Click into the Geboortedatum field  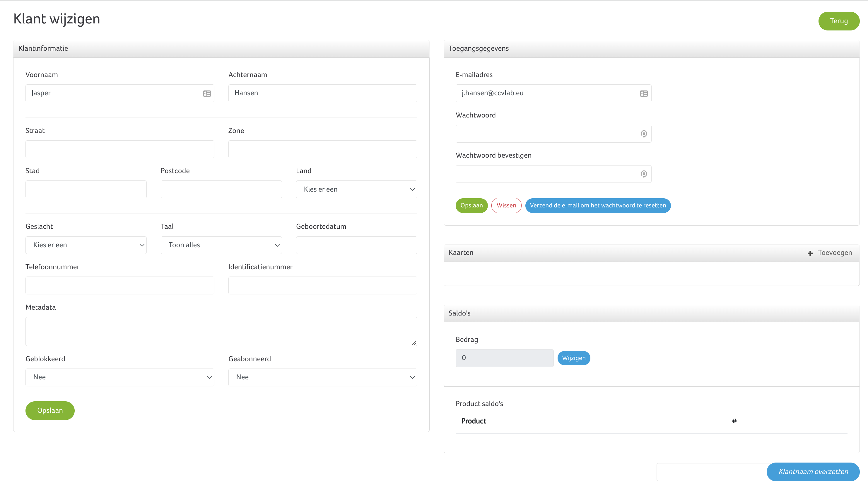coord(356,245)
